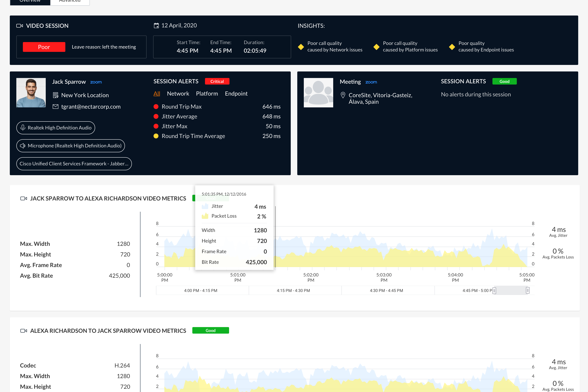Click the zoom logo next to Meeting

pyautogui.click(x=371, y=82)
